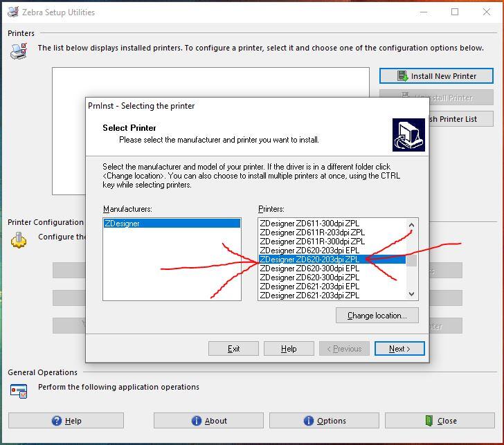Click the Previous button in PrnInst dialog
The width and height of the screenshot is (504, 445).
pyautogui.click(x=344, y=349)
